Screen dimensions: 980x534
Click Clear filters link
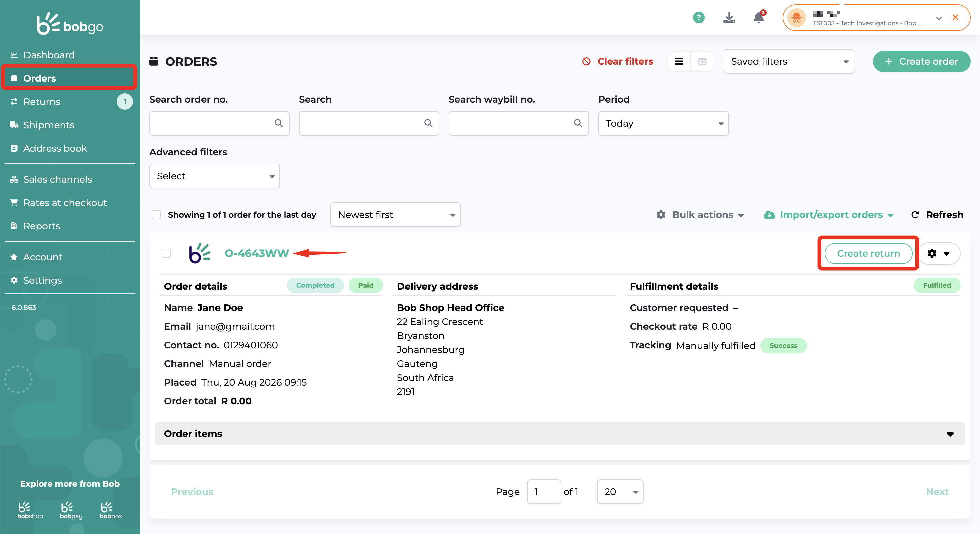pyautogui.click(x=625, y=61)
